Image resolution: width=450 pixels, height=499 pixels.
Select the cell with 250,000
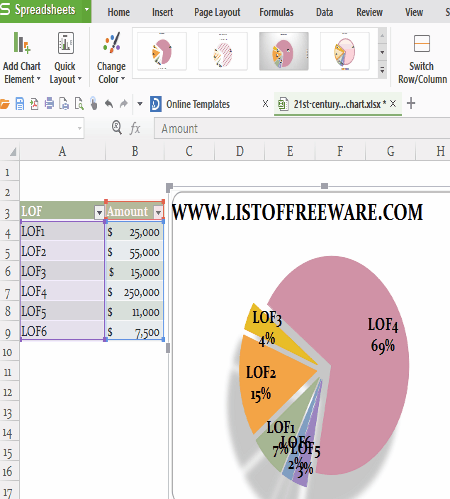(134, 292)
